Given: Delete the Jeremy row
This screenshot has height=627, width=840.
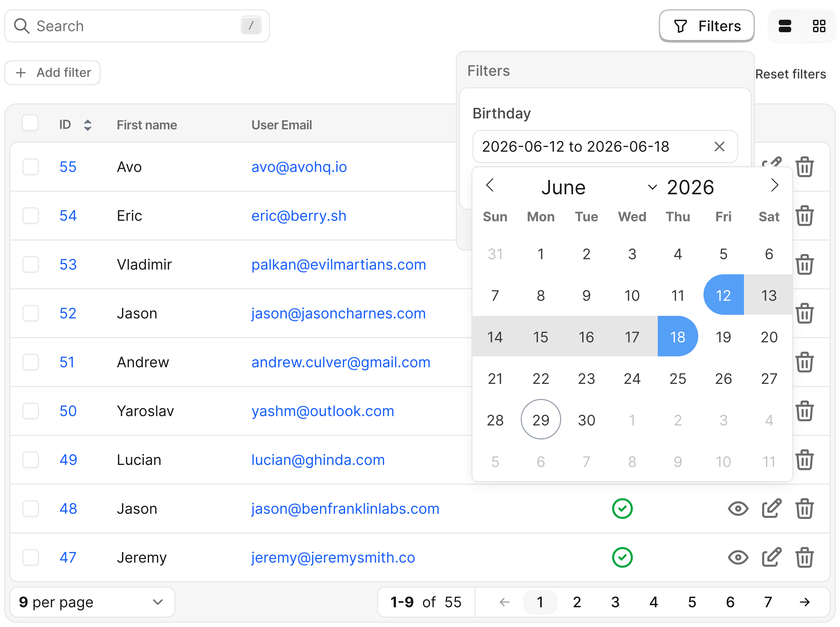Looking at the screenshot, I should point(804,558).
